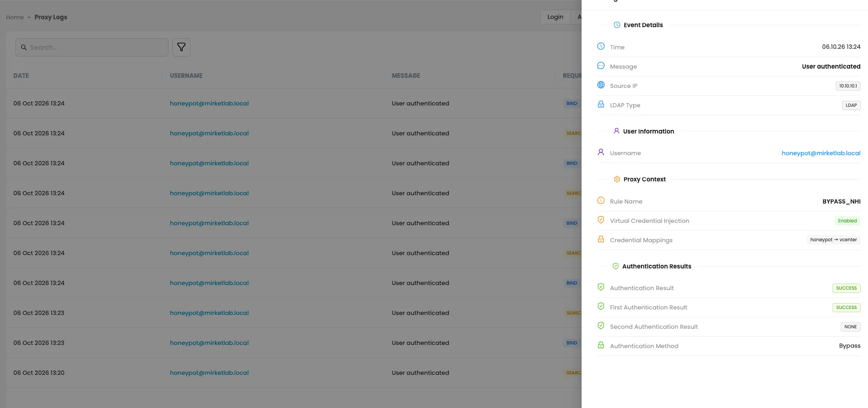Go to Home breadcrumb link
This screenshot has width=868, height=408.
click(x=15, y=17)
